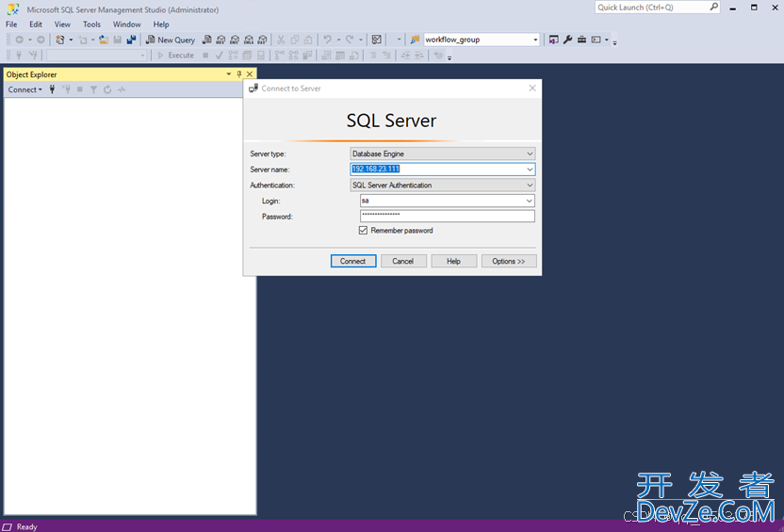Close the Connect to Server dialog

[x=532, y=88]
